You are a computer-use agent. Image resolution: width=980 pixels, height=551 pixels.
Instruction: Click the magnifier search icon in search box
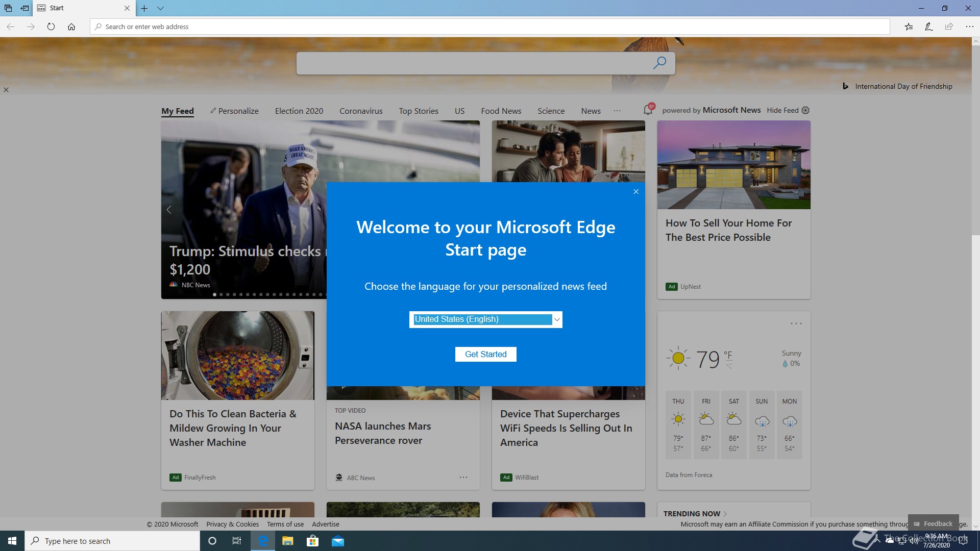point(659,63)
